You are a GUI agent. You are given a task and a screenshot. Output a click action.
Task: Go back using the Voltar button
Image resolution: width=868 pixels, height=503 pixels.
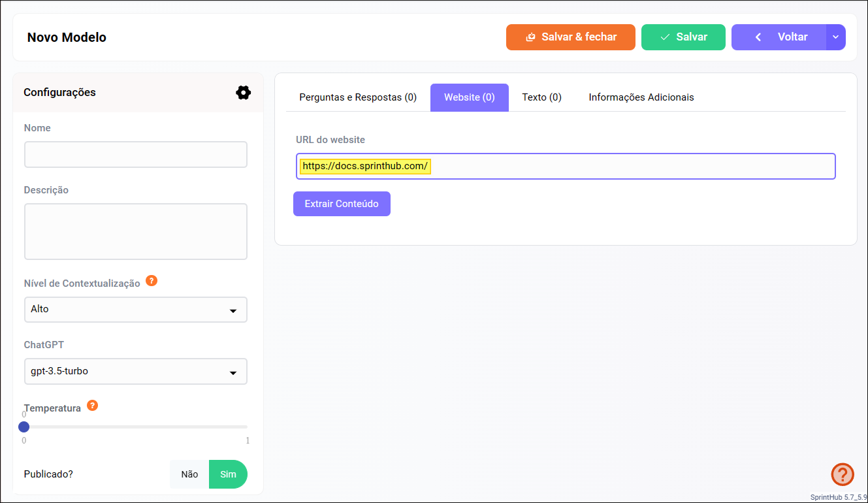click(779, 37)
